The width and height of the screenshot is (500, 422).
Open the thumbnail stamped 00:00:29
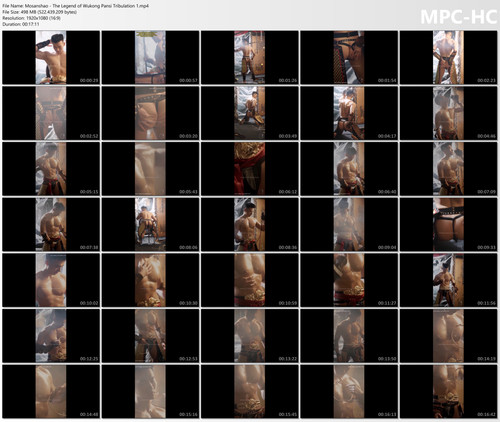51,57
